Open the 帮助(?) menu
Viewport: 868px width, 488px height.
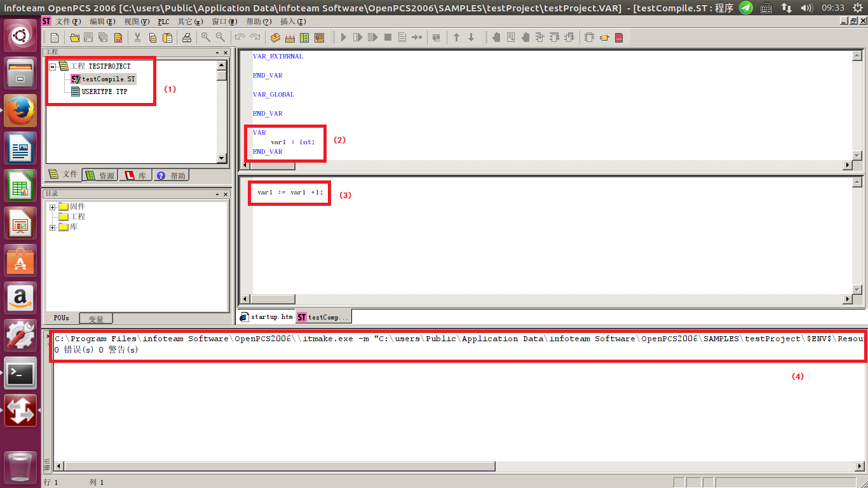(259, 22)
